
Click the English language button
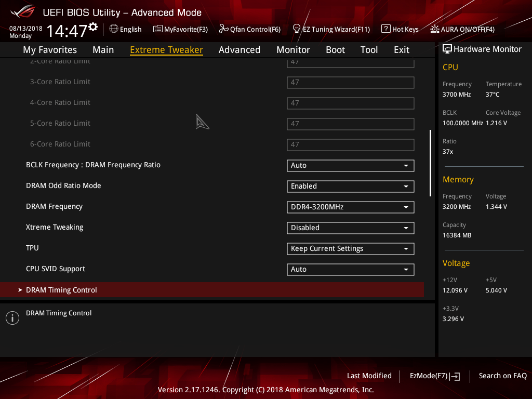(126, 29)
